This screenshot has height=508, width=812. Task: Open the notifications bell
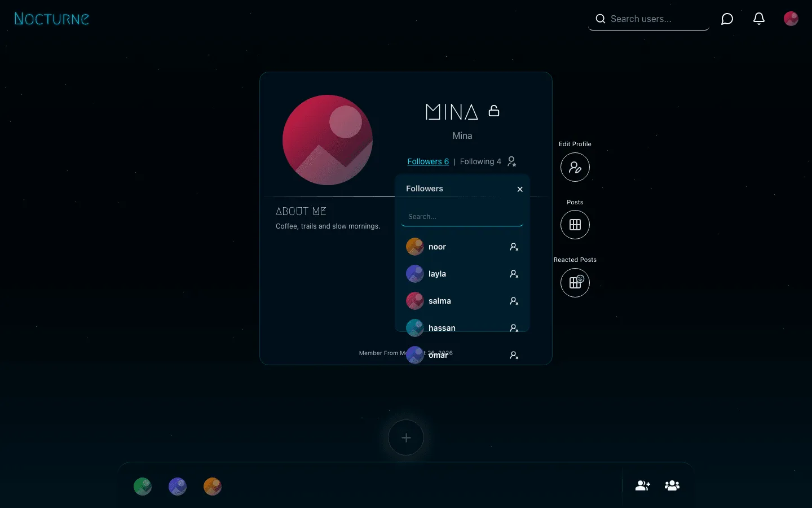pos(759,19)
